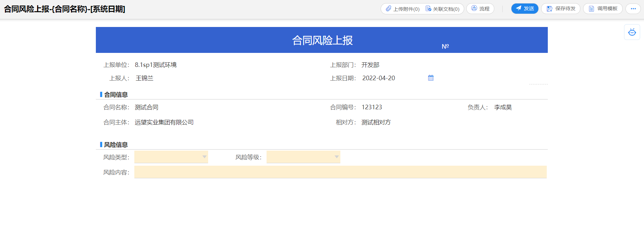644x248 pixels.
Task: Click the upload attachment paperclip button
Action: click(402, 9)
